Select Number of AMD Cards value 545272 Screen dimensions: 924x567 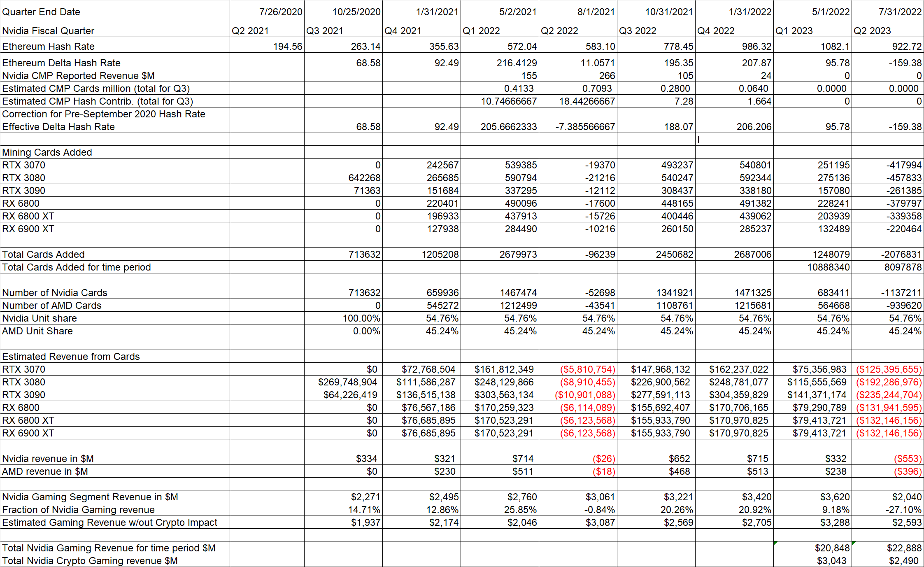click(x=421, y=305)
